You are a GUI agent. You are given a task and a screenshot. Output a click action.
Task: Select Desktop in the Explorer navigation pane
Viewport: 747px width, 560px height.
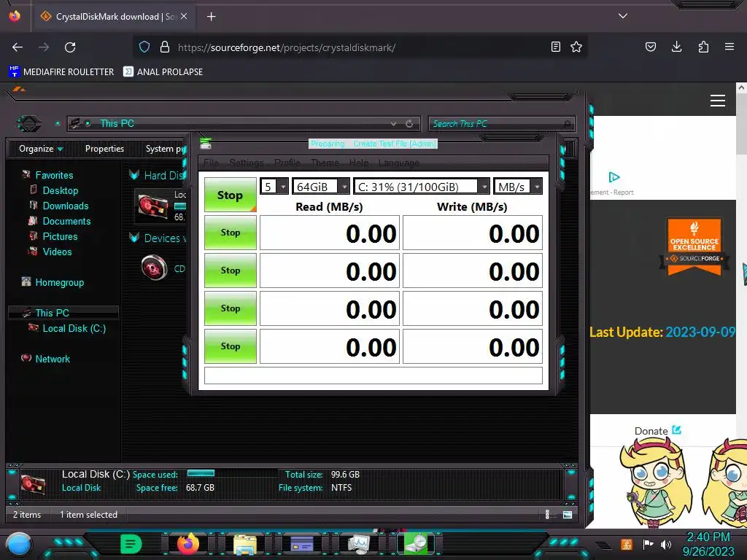[x=60, y=190]
